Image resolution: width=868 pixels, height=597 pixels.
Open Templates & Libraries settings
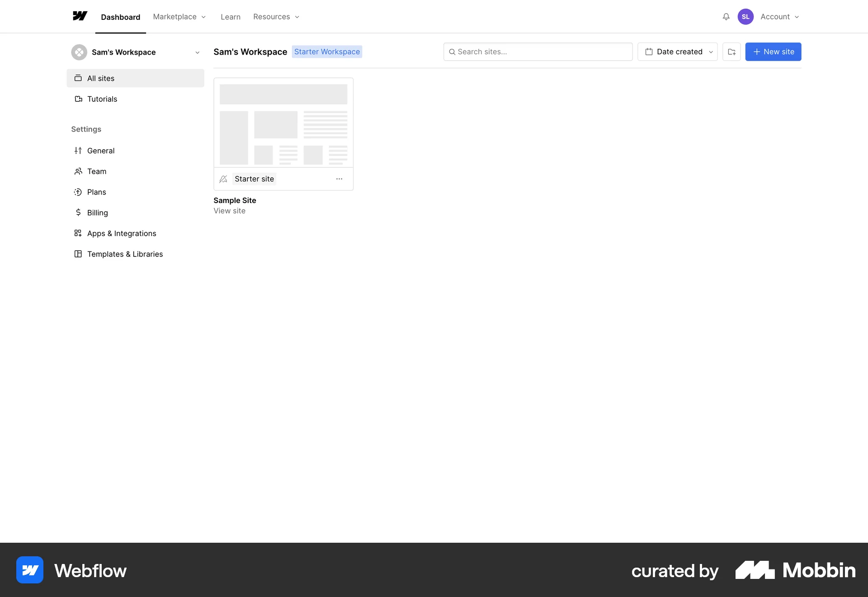coord(125,254)
